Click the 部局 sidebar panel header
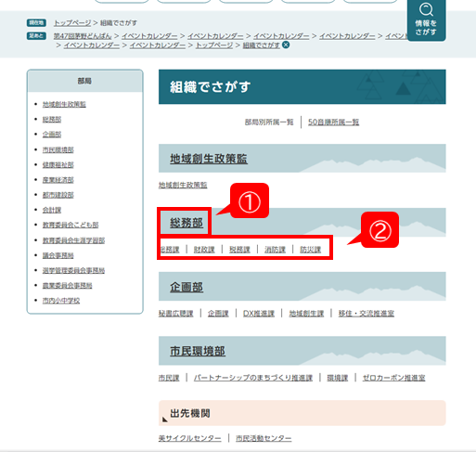This screenshot has height=452, width=476. (84, 81)
